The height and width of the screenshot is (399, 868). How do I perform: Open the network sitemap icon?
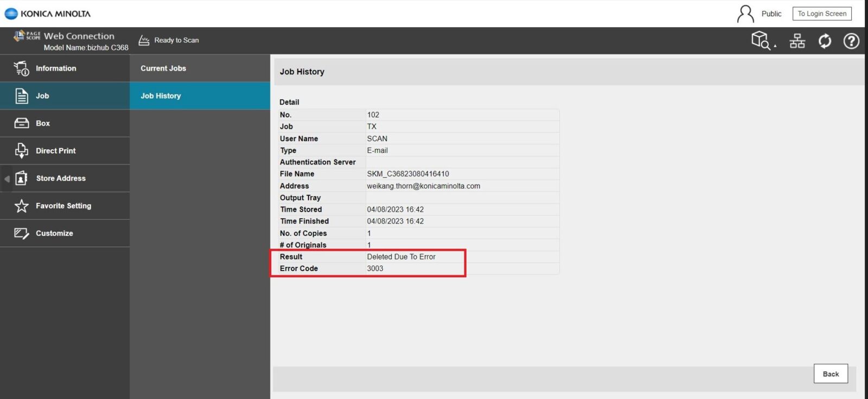(x=797, y=41)
